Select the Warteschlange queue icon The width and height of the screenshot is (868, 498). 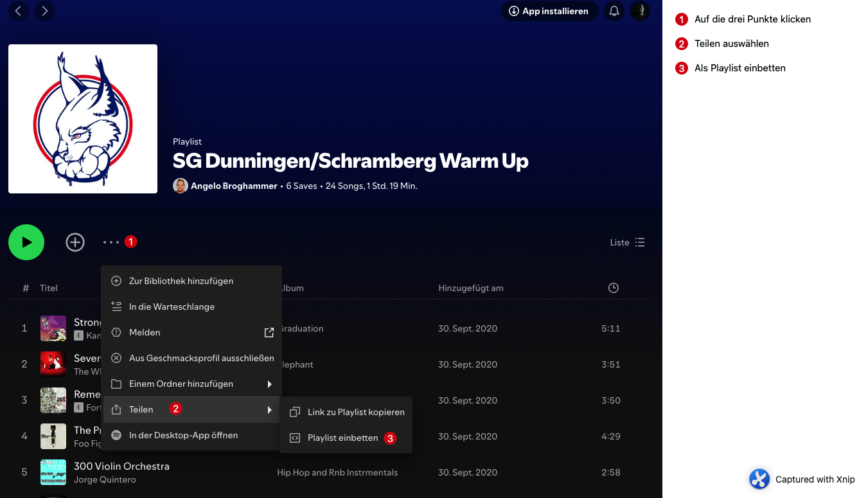coord(116,307)
